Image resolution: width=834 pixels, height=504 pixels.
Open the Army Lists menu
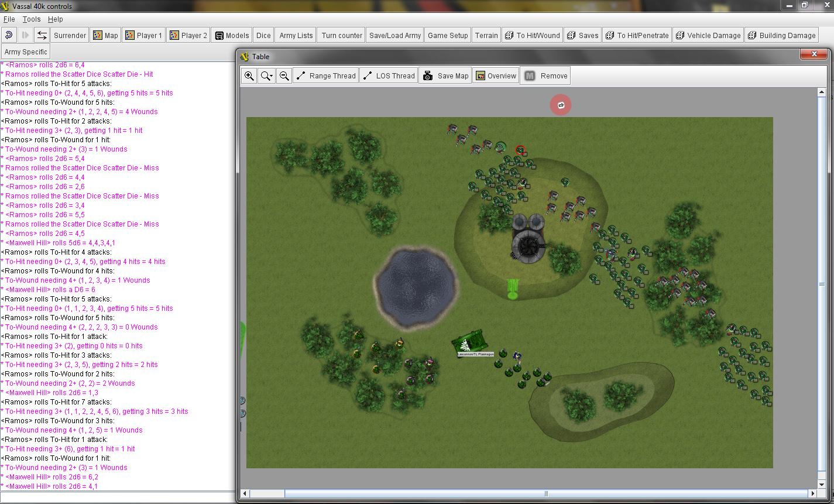[296, 35]
